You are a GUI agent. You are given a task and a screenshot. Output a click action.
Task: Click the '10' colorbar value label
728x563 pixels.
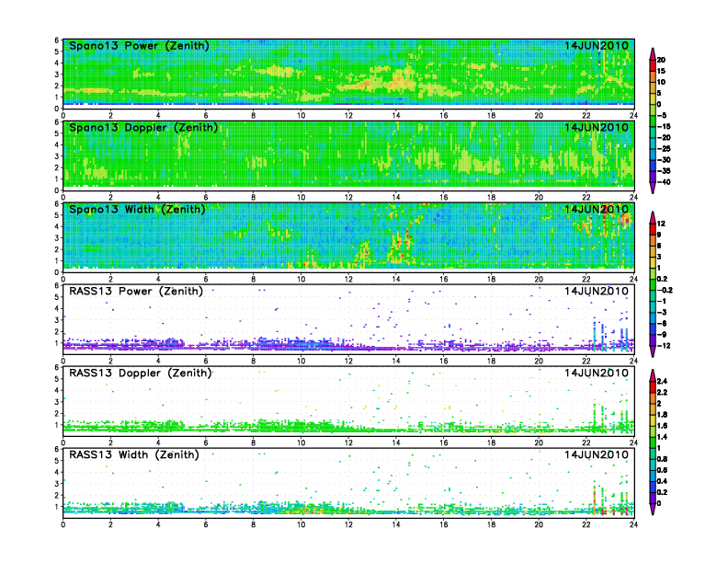point(661,82)
